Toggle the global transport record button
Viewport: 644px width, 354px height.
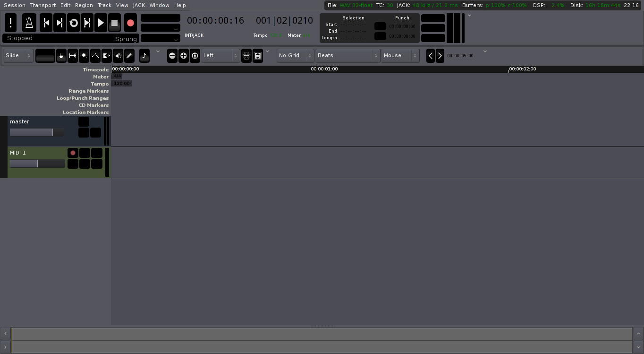130,23
